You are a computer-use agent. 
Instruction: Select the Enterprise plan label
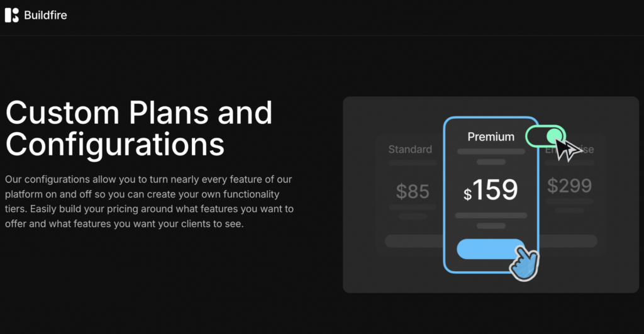(569, 149)
